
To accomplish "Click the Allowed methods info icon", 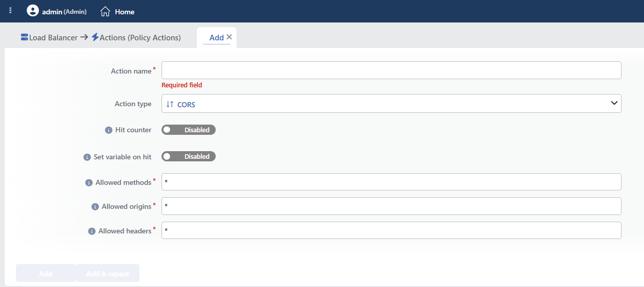I will tap(89, 183).
